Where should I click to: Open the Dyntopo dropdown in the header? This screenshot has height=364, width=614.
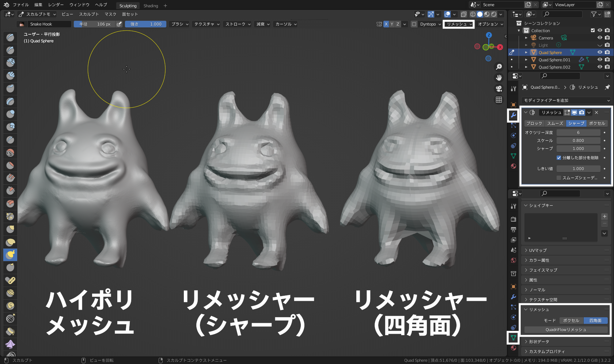coord(429,24)
